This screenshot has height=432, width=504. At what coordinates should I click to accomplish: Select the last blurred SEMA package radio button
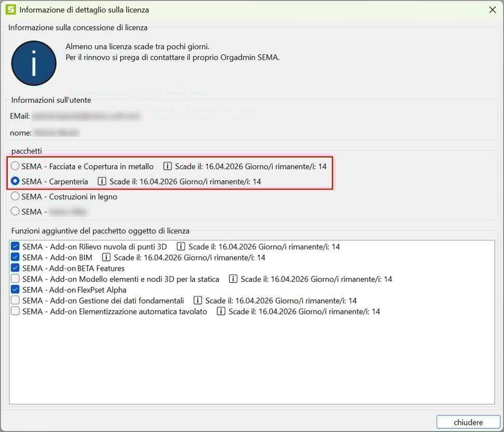click(x=16, y=212)
